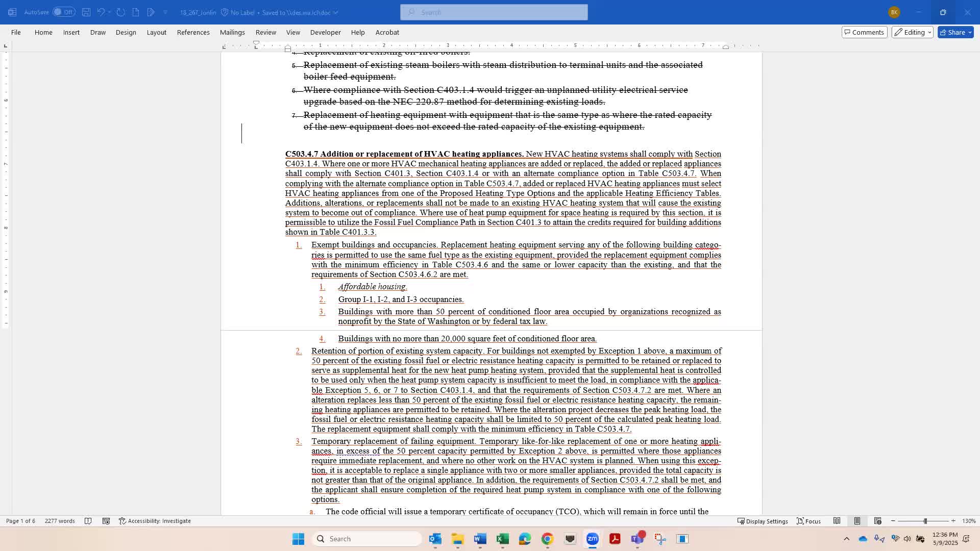Click the tab selector at ruler corner

point(6,46)
